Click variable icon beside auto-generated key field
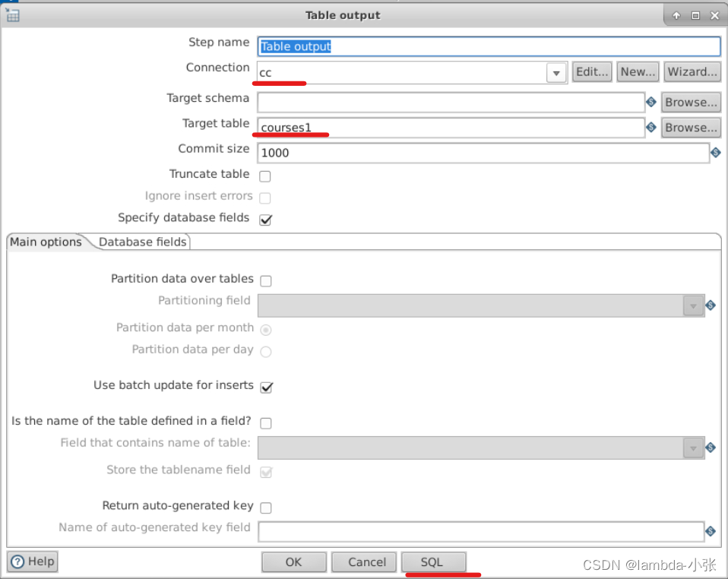The width and height of the screenshot is (728, 579). pos(711,530)
